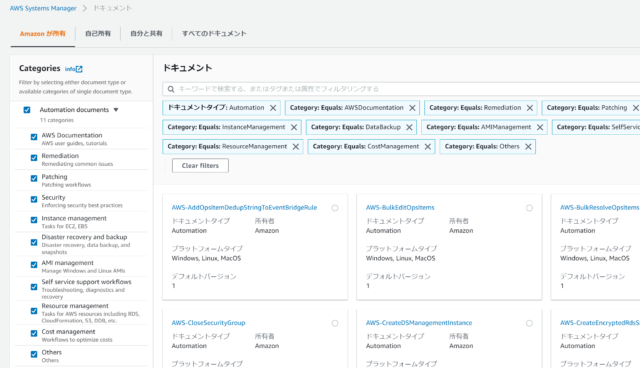Remove the DataBackup filter chip
The height and width of the screenshot is (368, 640).
coord(409,127)
